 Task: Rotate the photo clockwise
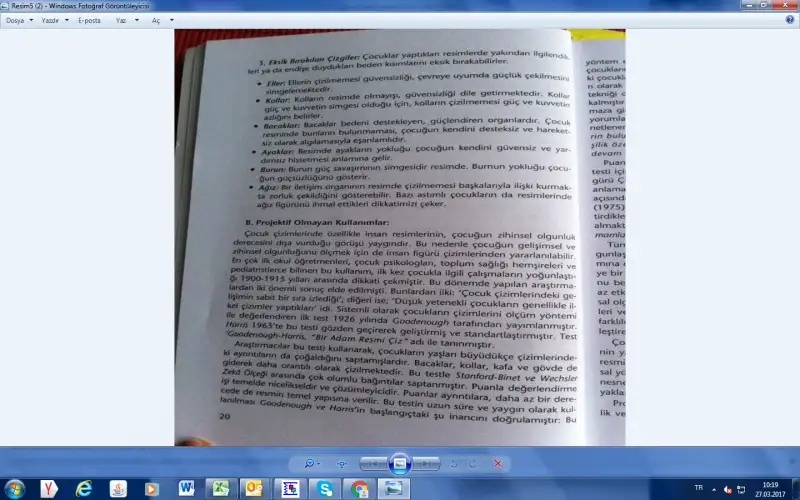coord(474,464)
